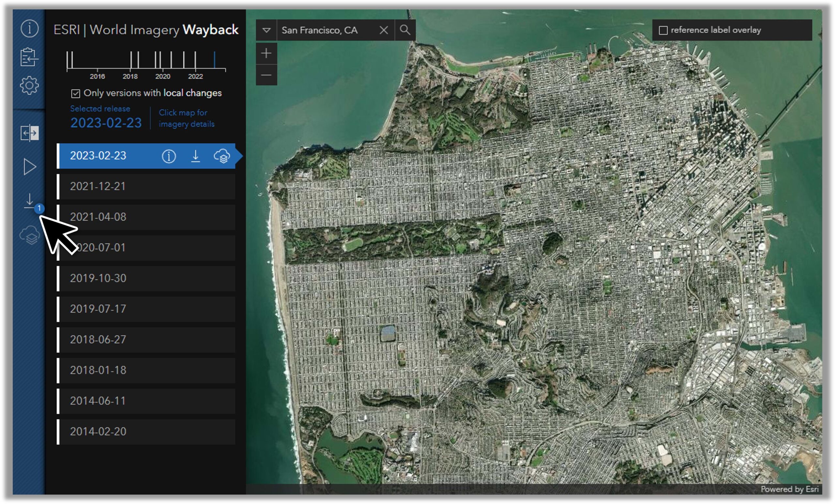
Task: Download the 2023-02-23 release tiles
Action: pos(195,156)
